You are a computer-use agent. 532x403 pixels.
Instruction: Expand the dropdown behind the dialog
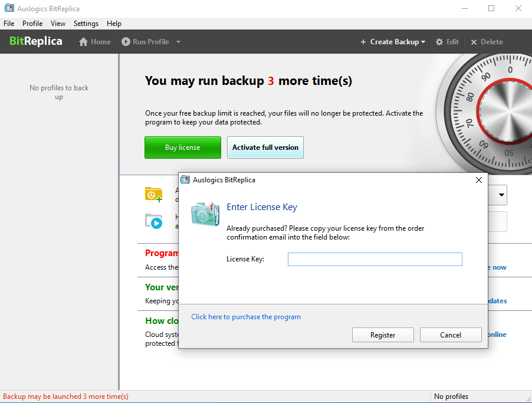pos(501,195)
